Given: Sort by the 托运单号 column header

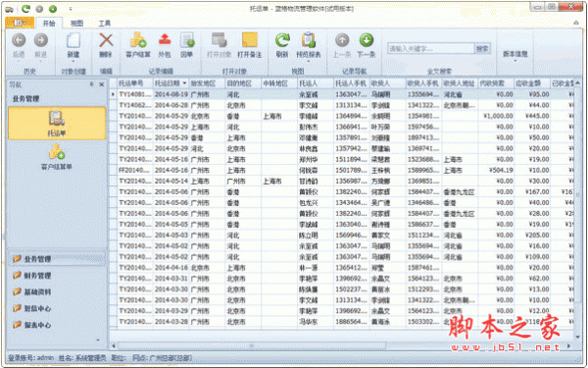Looking at the screenshot, I should tap(135, 83).
